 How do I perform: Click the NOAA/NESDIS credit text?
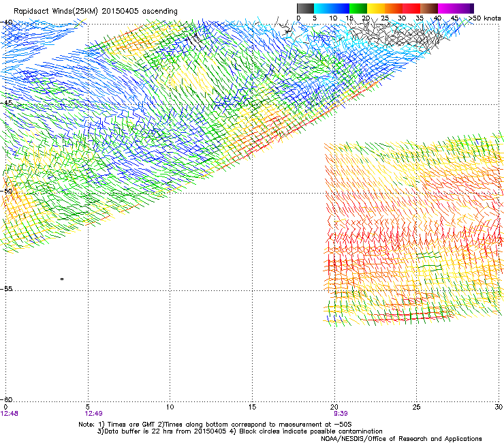(401, 439)
